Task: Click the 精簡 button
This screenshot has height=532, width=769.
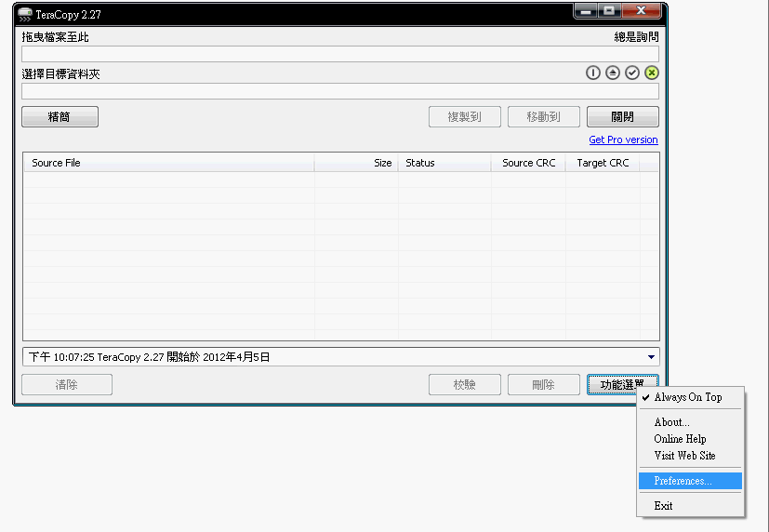Action: pyautogui.click(x=60, y=116)
